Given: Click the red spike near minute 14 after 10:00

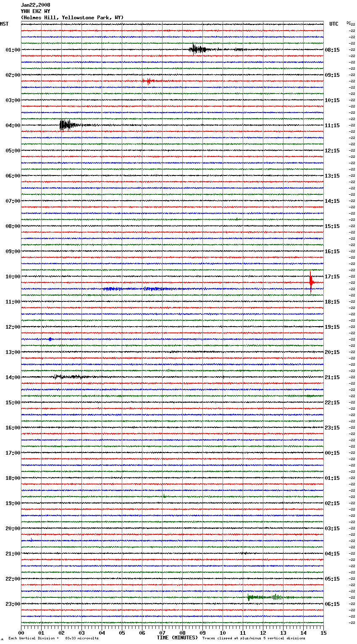Looking at the screenshot, I should tap(311, 282).
